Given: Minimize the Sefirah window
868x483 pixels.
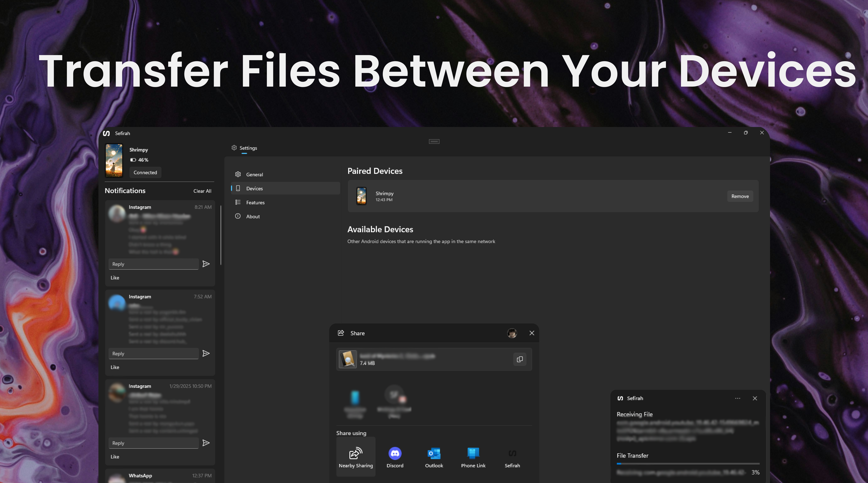Looking at the screenshot, I should pos(730,133).
